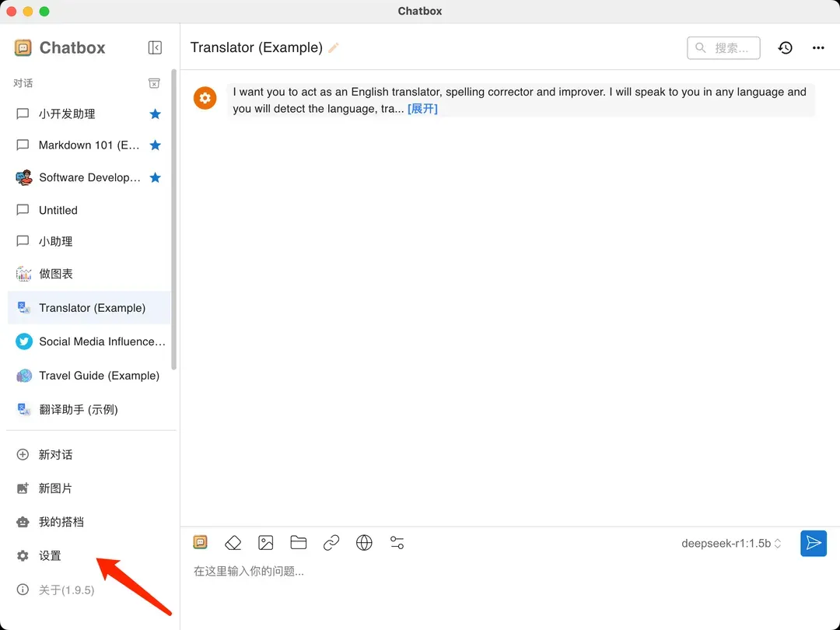840x630 pixels.
Task: Attach a file with the folder icon
Action: click(x=299, y=543)
